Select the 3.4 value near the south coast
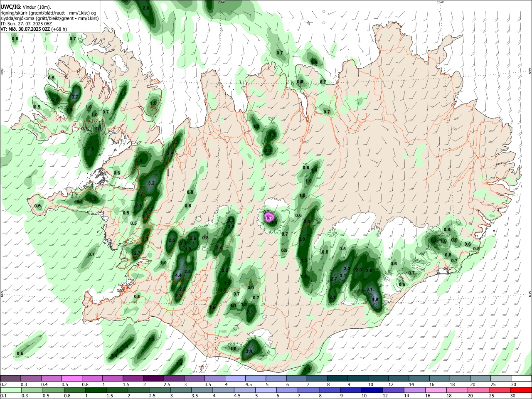532x399 pixels. point(249,351)
